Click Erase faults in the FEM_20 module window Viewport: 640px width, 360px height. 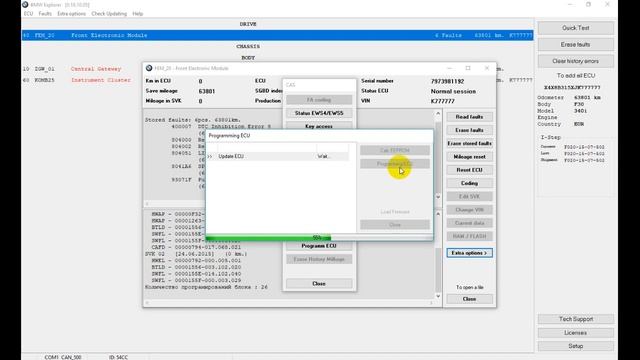tap(469, 130)
